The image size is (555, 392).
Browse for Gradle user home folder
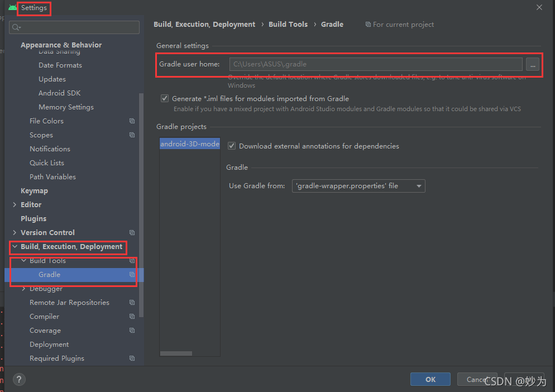tap(532, 64)
